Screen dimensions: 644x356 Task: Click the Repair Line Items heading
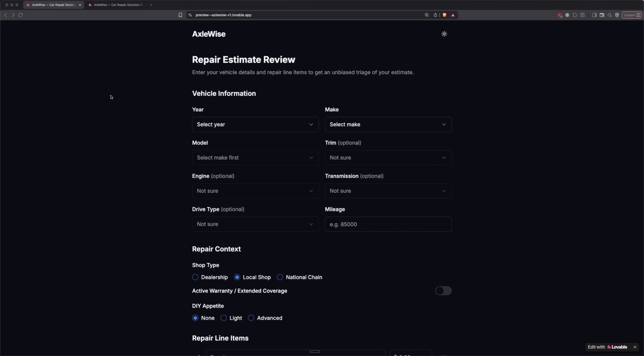coord(220,338)
